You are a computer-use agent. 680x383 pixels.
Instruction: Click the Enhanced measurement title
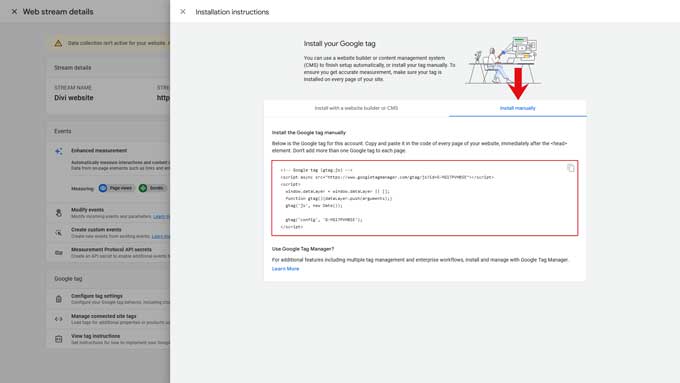click(x=99, y=151)
